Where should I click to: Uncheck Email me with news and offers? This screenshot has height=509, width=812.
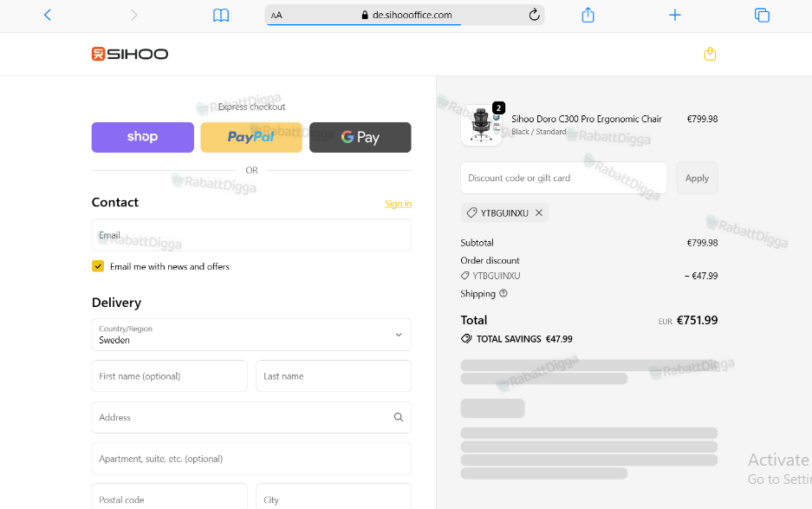coord(98,266)
